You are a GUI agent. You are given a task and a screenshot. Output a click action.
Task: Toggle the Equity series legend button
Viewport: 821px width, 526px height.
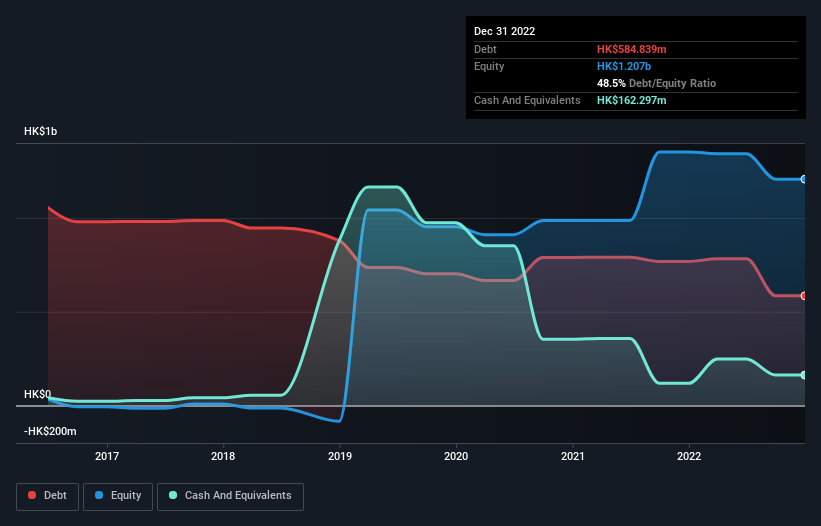pos(118,496)
